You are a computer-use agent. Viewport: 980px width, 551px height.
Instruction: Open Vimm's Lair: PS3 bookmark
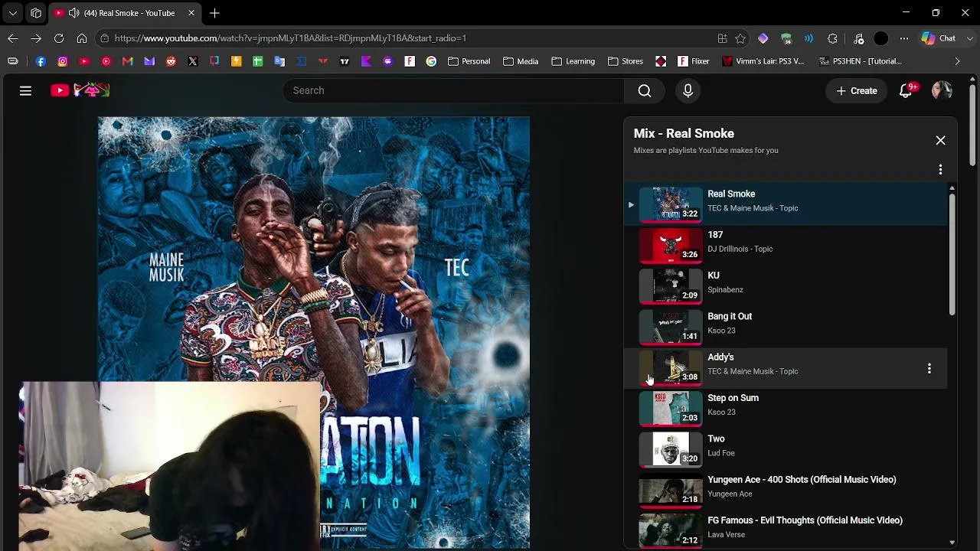click(x=763, y=61)
